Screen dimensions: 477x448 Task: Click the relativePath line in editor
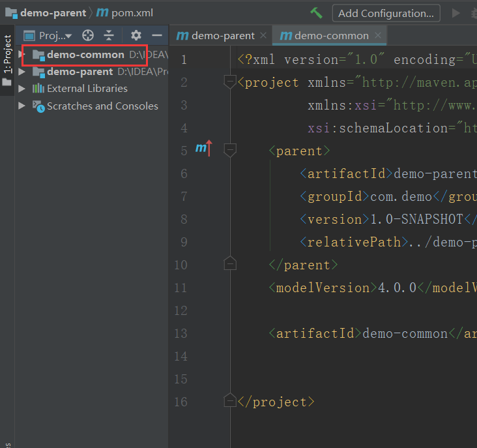[388, 243]
